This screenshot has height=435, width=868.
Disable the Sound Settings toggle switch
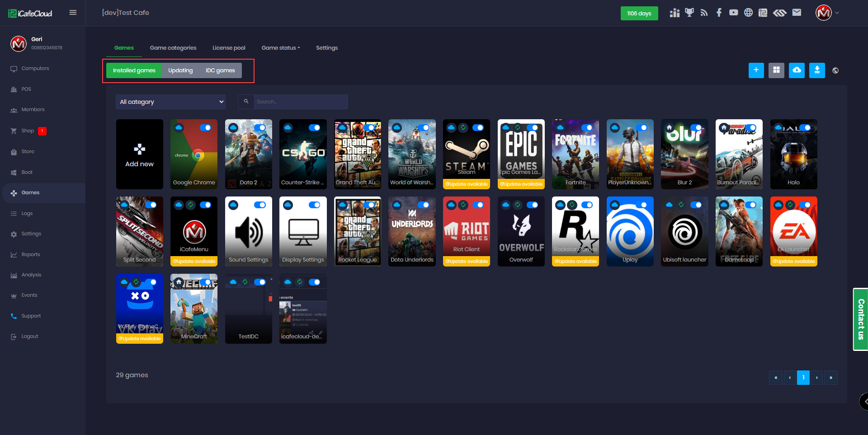[x=260, y=205]
